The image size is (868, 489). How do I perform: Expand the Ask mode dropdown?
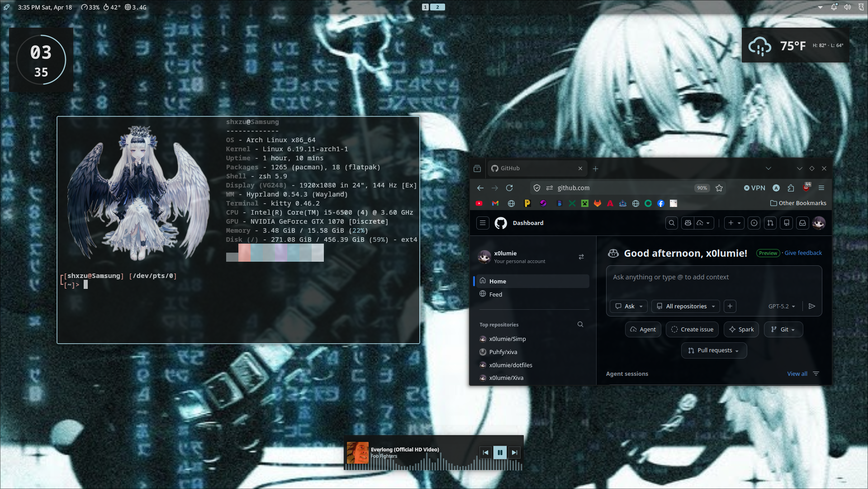pos(629,306)
